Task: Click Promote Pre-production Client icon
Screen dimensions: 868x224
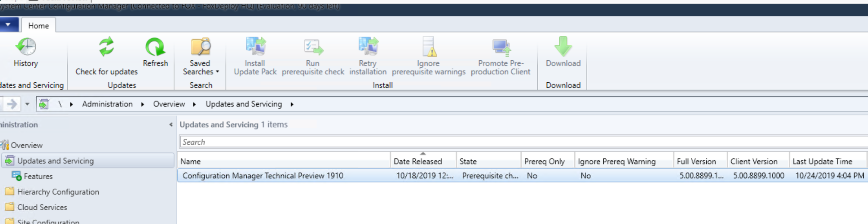Action: point(501,47)
